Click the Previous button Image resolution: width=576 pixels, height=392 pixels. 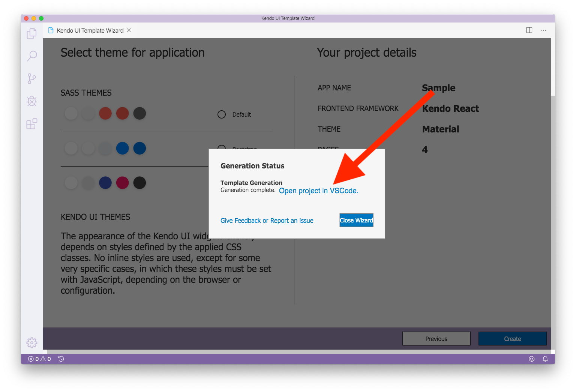click(436, 339)
